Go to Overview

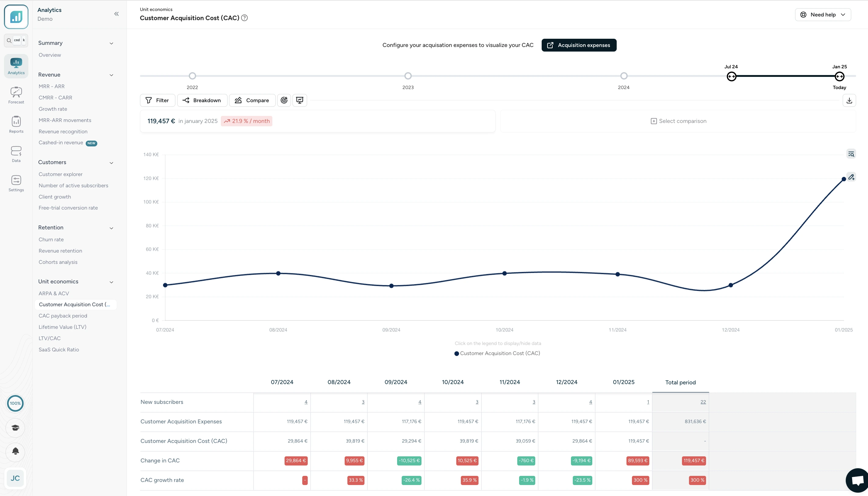coord(50,55)
